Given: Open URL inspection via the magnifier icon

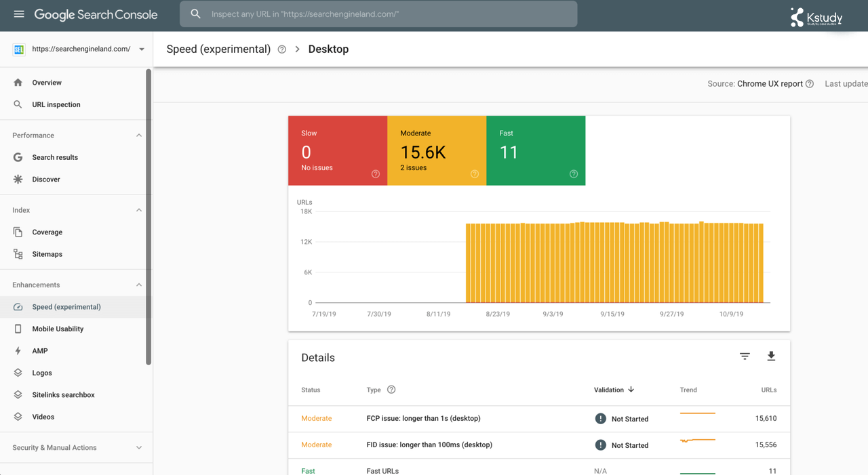Looking at the screenshot, I should click(x=19, y=104).
